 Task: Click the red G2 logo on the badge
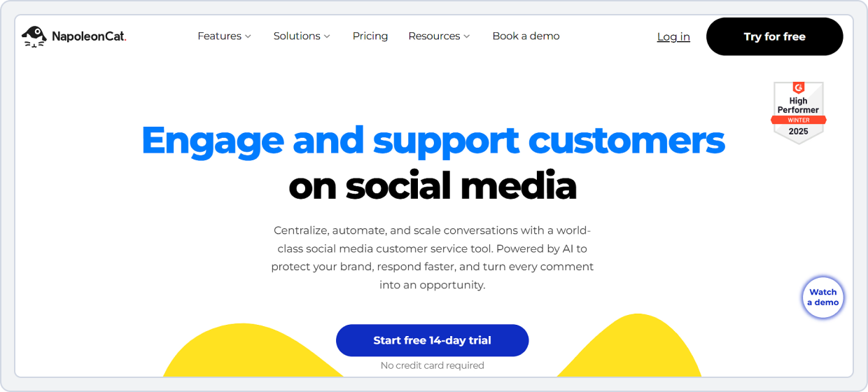[x=799, y=88]
